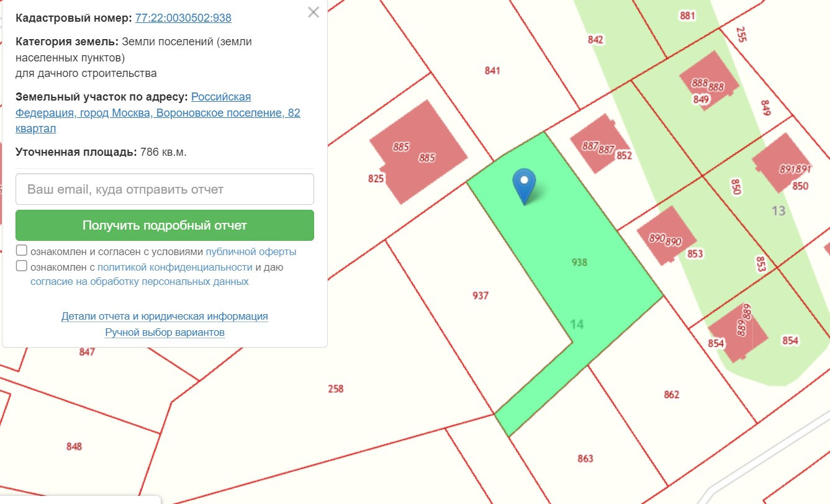Image resolution: width=830 pixels, height=504 pixels.
Task: Open the 'политикой конфиденциальности' link
Action: point(175,268)
